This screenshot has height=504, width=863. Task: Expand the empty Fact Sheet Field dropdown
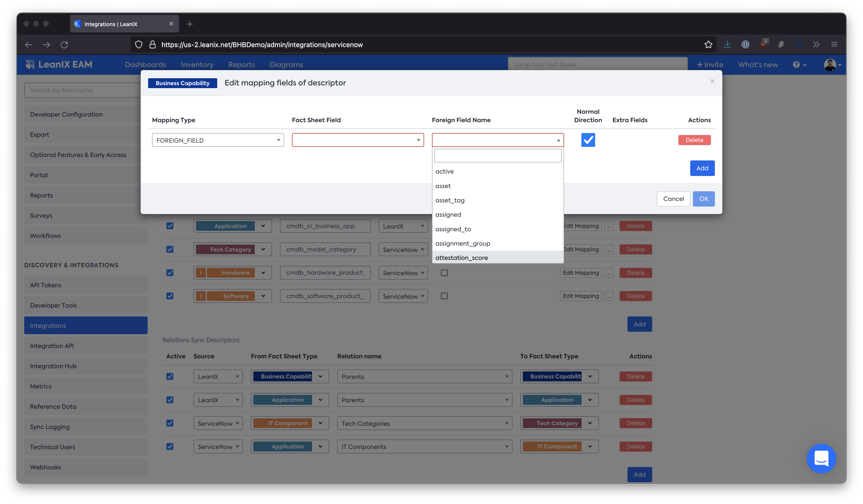357,140
